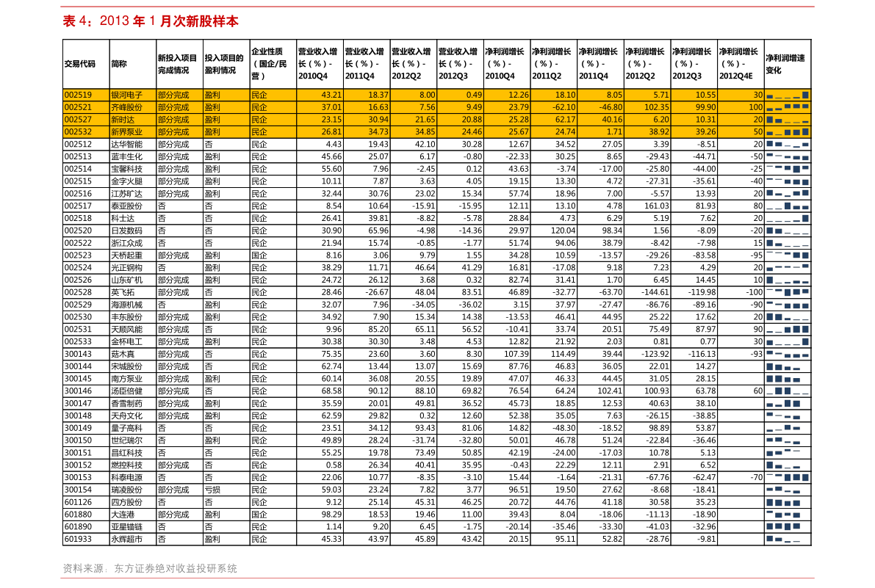The width and height of the screenshot is (875, 588).
Task: Click the stock code cell 002518
Action: pos(86,218)
